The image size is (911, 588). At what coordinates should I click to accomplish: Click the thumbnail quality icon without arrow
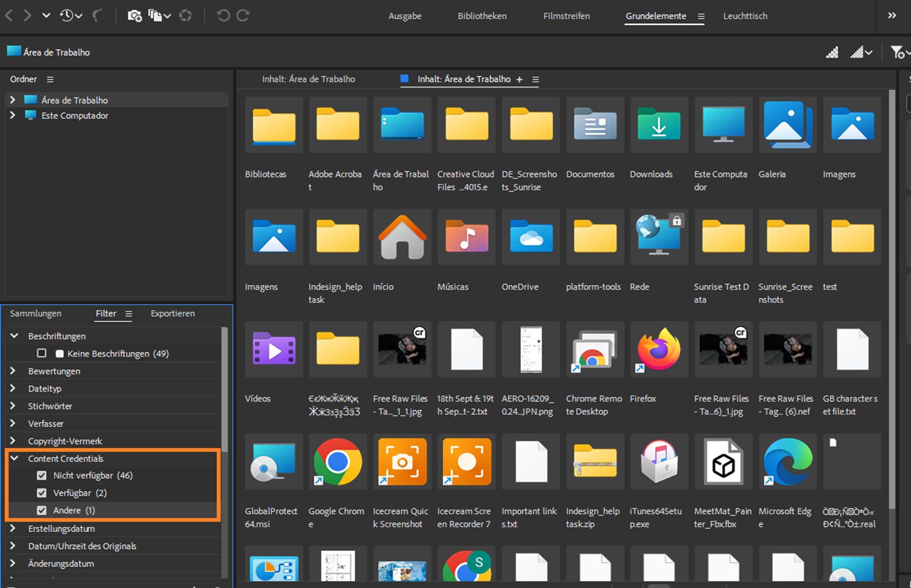(832, 52)
